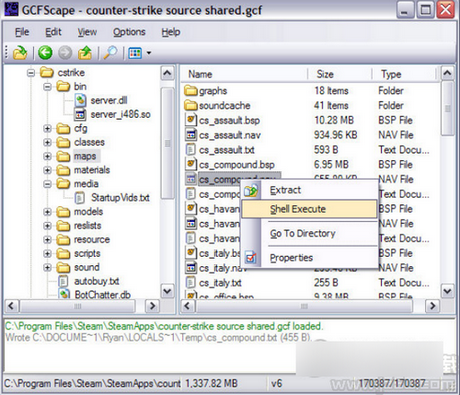Screen dimensions: 460x395
Task: Click the 'Wrote C:\DOCUME~1' log line
Action: 159,338
